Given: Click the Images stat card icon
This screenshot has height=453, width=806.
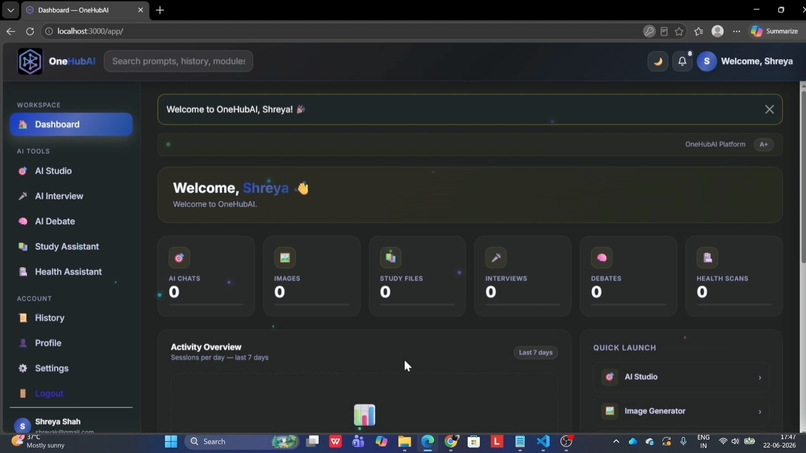Looking at the screenshot, I should (285, 258).
